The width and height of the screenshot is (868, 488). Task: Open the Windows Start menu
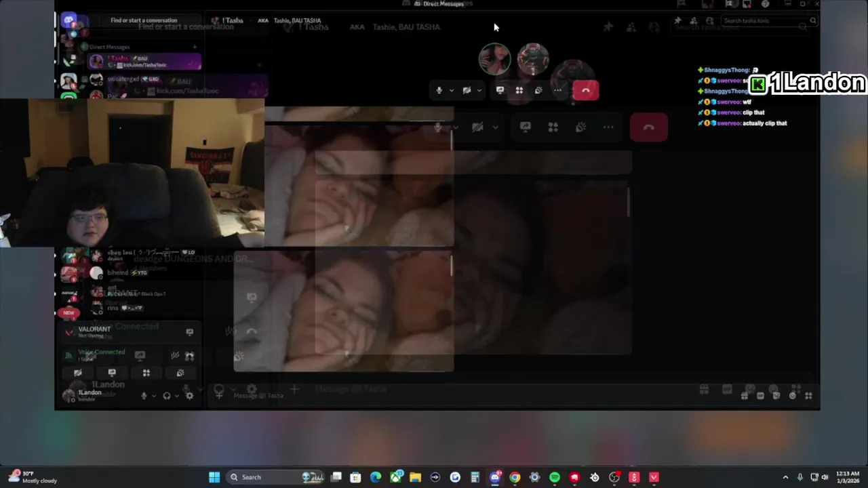point(214,477)
